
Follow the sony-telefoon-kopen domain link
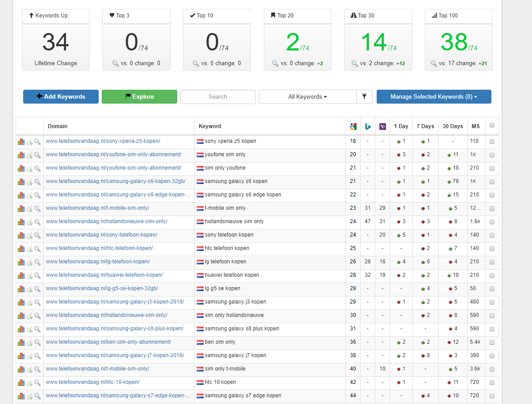[101, 235]
